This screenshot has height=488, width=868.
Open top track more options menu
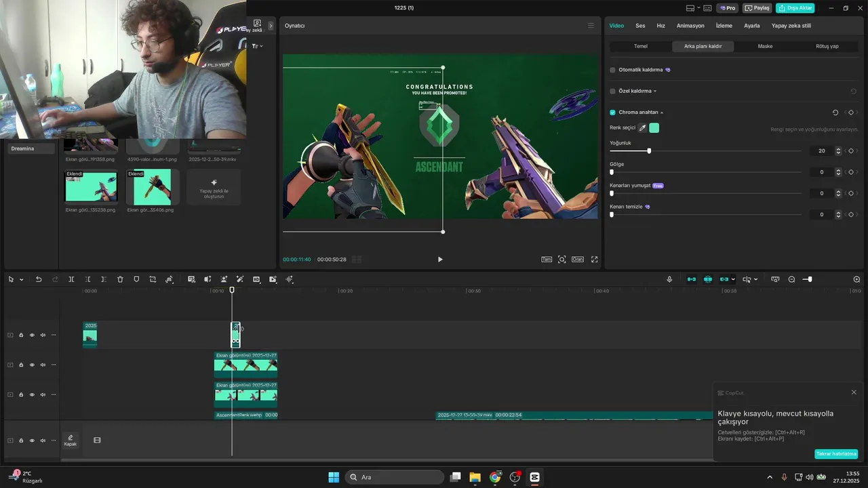click(x=54, y=335)
